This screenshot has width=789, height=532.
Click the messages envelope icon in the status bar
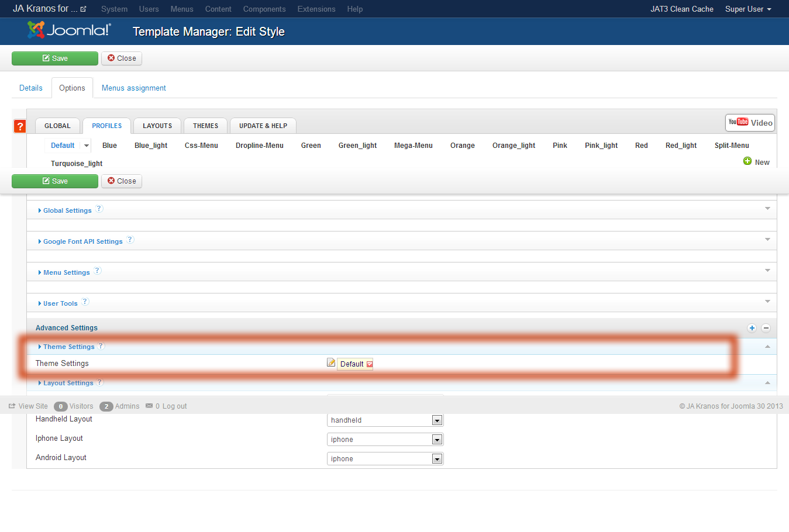click(149, 406)
